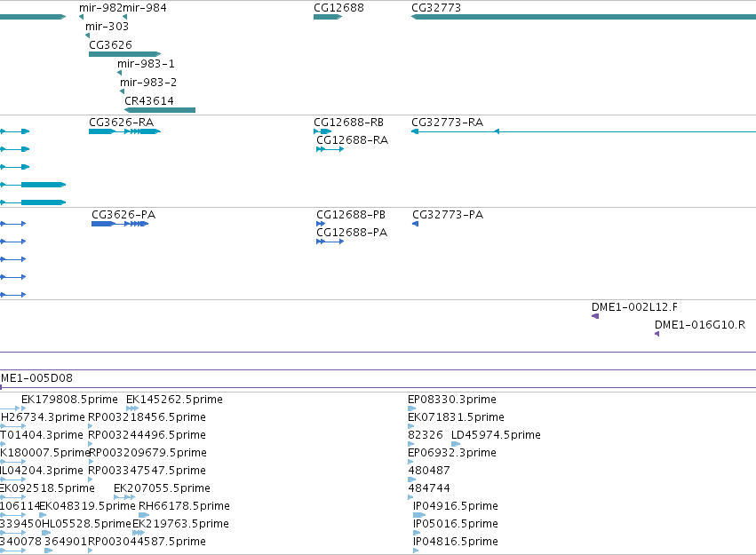Click the CG3626-RA transcript glyph
756x555 pixels.
125,131
